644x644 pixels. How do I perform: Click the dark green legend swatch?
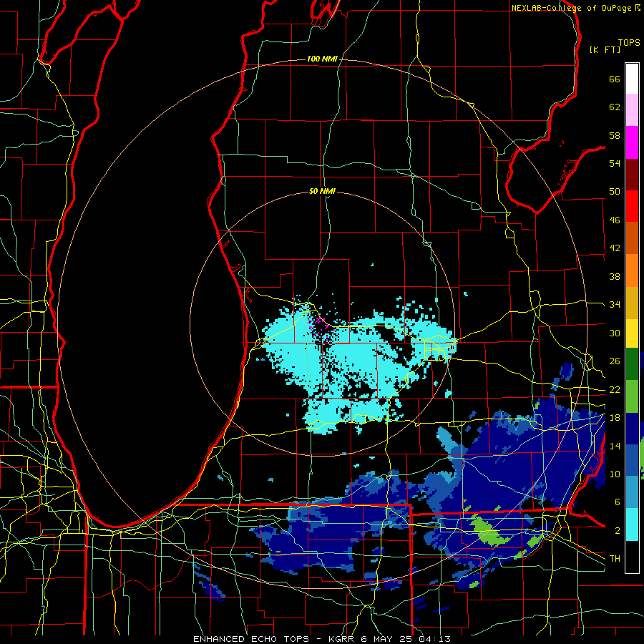coord(632,364)
